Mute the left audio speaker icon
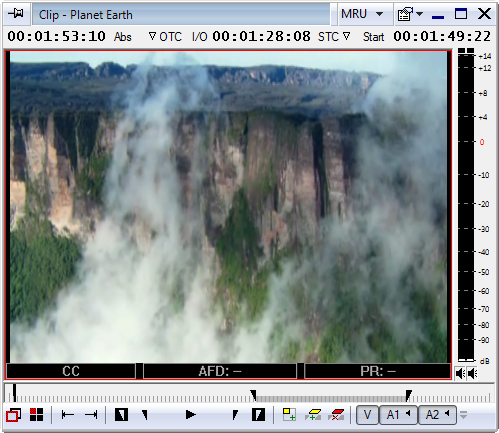Image resolution: width=499 pixels, height=433 pixels. 460,373
